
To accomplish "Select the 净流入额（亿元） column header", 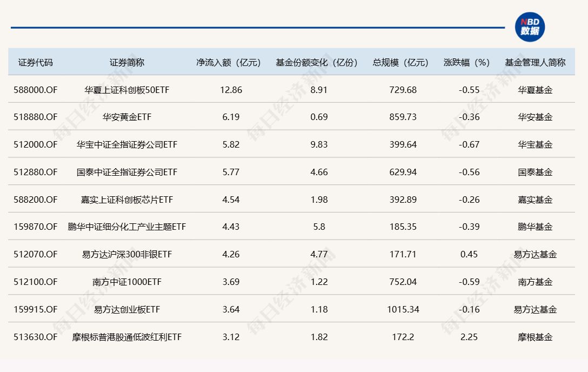I will (229, 62).
